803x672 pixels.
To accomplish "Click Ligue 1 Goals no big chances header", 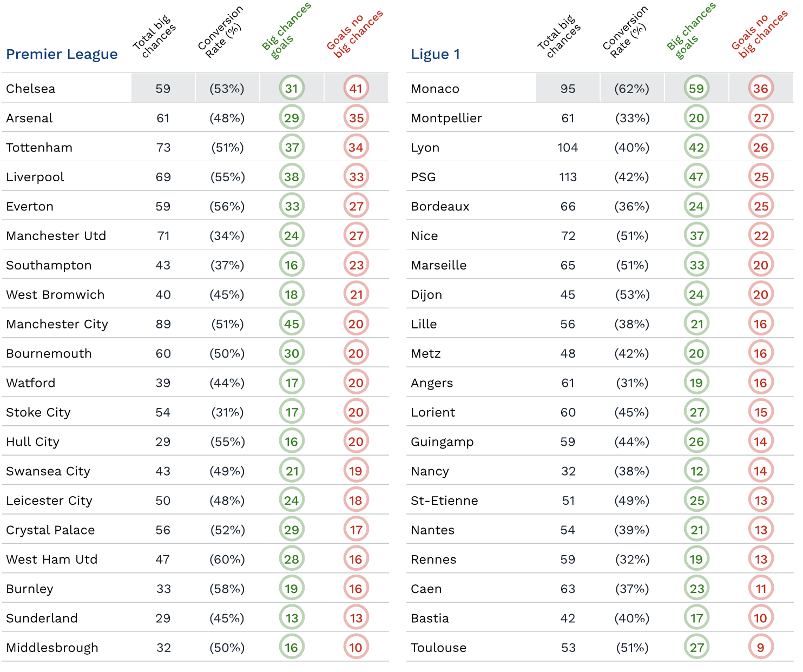I will [759, 34].
